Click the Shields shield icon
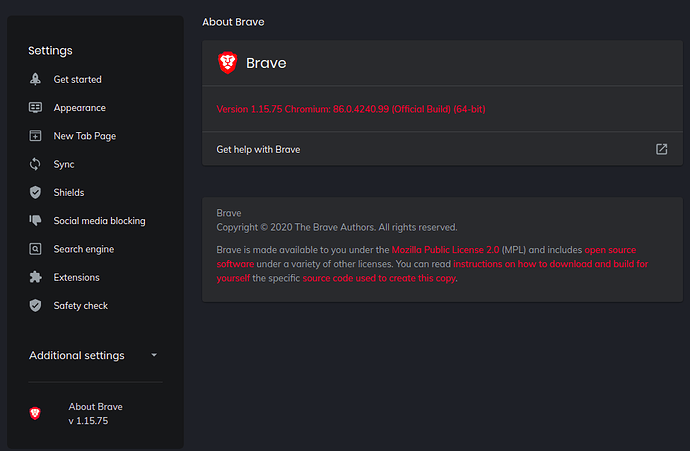690x451 pixels. click(x=35, y=192)
